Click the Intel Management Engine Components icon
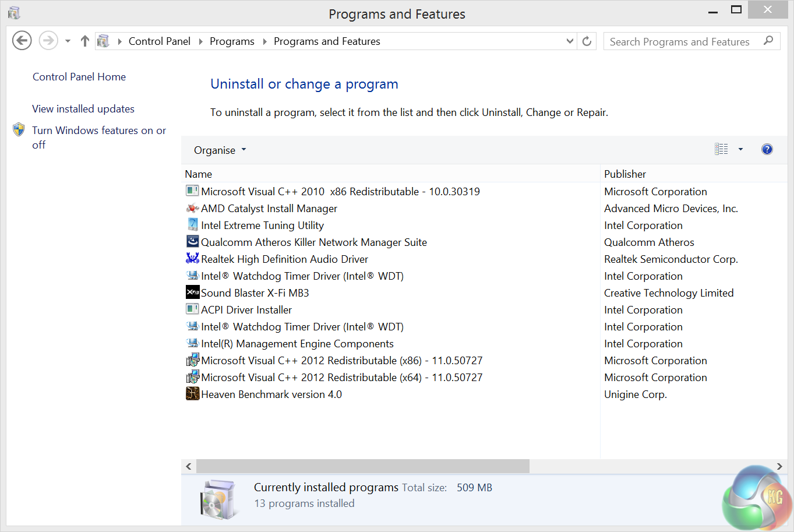 coord(192,343)
